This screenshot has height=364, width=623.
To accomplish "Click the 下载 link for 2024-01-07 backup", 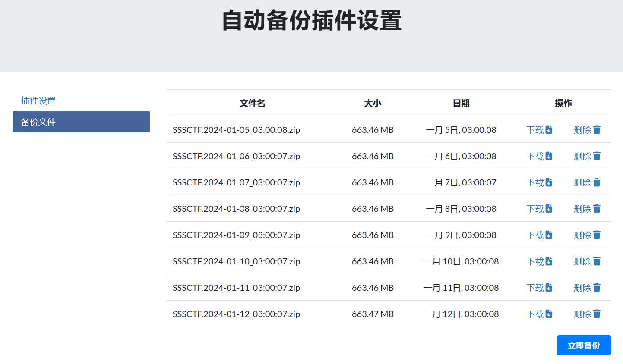I will [535, 182].
